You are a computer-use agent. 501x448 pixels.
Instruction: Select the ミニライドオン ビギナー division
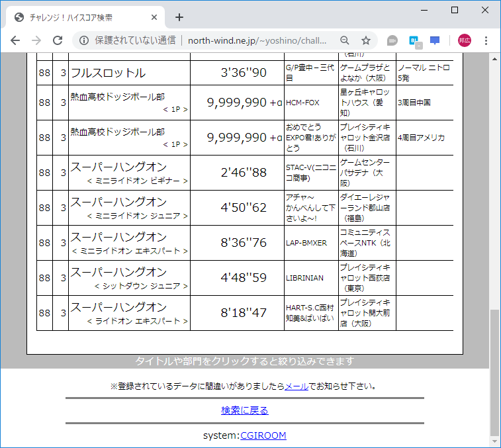(137, 181)
